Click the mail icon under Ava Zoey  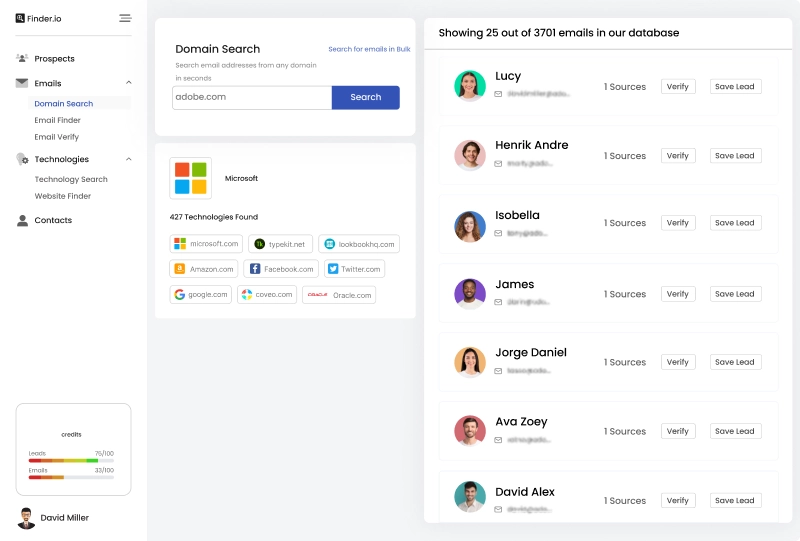(498, 440)
